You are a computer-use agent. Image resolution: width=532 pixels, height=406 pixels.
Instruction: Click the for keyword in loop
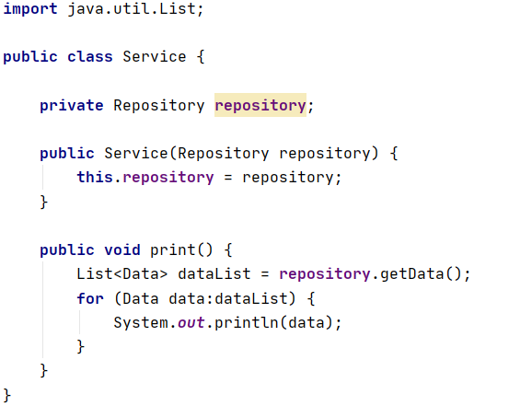90,298
